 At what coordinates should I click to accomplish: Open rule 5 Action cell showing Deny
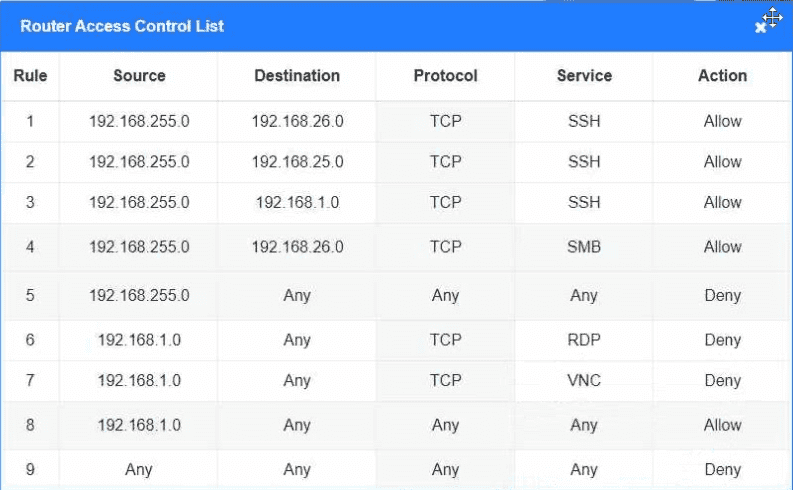pos(722,295)
